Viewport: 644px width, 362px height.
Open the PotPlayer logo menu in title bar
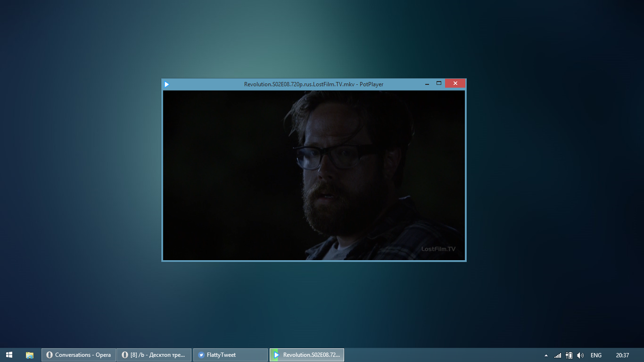166,84
